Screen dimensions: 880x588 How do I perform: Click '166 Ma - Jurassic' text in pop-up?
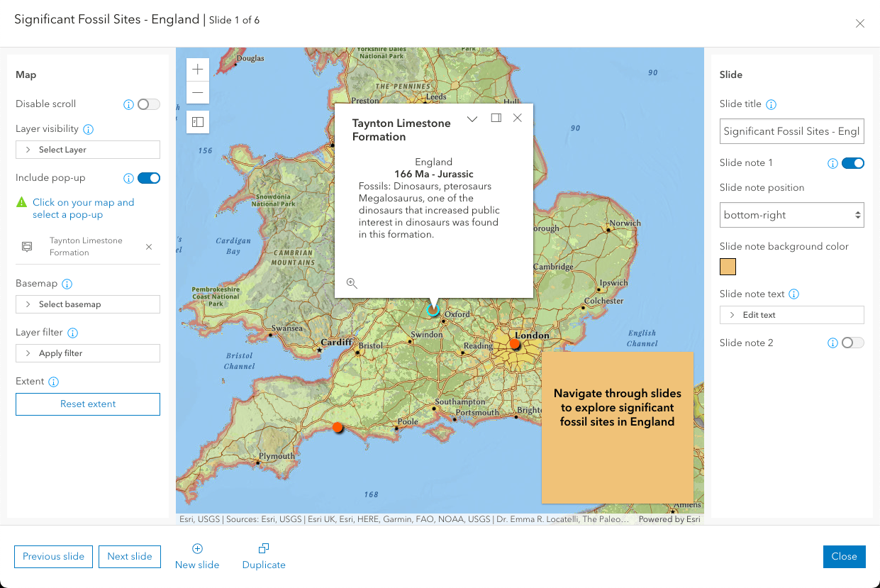[434, 174]
